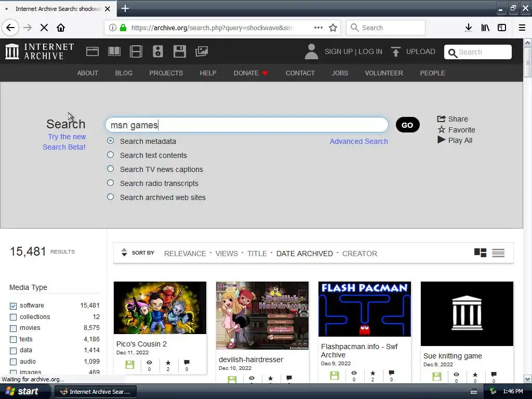This screenshot has height=399, width=532.
Task: Open Advanced Search link
Action: (358, 141)
